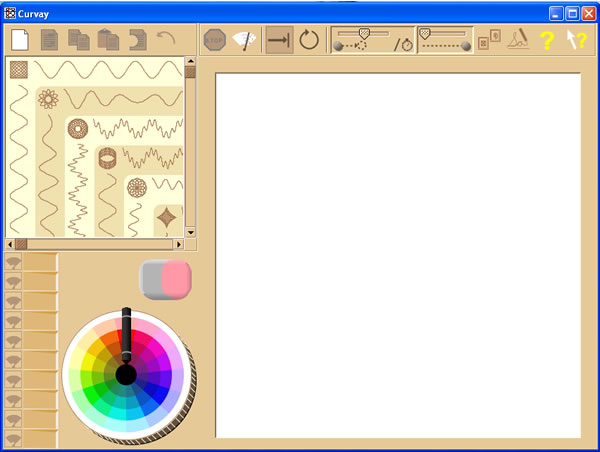The width and height of the screenshot is (600, 452).
Task: Pick cyan on the color wheel
Action: tap(115, 413)
